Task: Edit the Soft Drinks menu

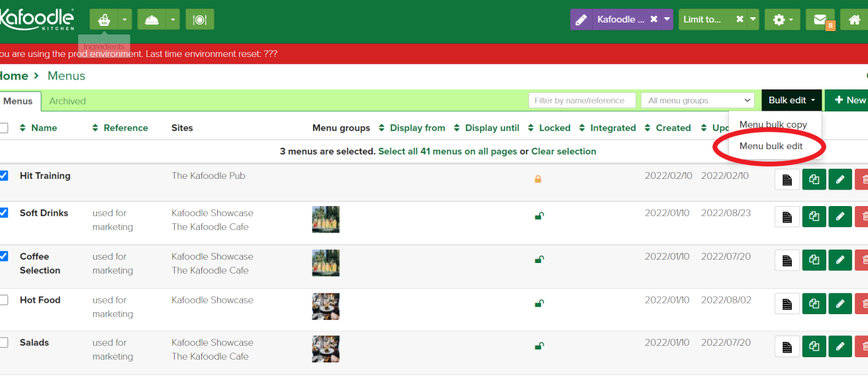Action: tap(840, 216)
